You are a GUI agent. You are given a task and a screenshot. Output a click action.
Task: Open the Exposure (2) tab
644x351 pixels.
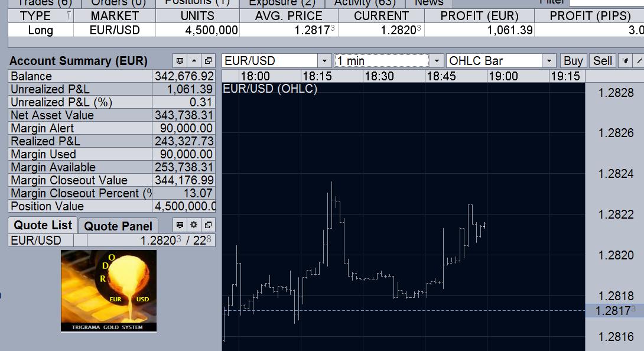(x=282, y=4)
